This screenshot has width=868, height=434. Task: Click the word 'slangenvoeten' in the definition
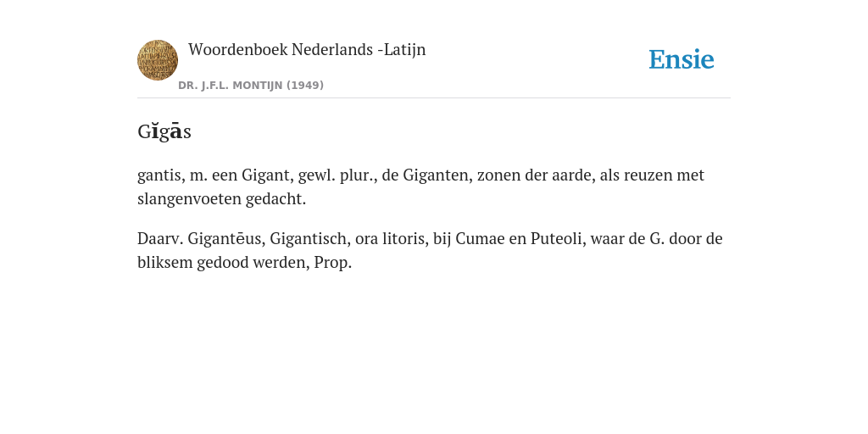coord(189,198)
